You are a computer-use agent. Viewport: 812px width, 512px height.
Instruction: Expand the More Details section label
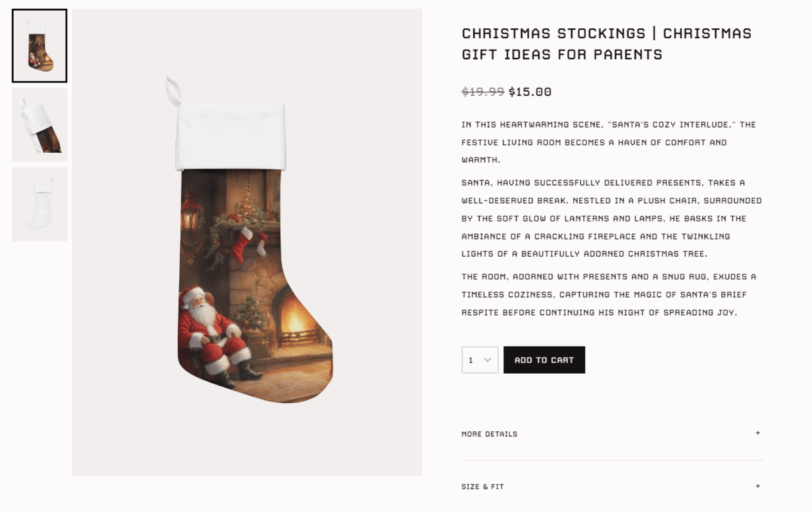click(490, 434)
